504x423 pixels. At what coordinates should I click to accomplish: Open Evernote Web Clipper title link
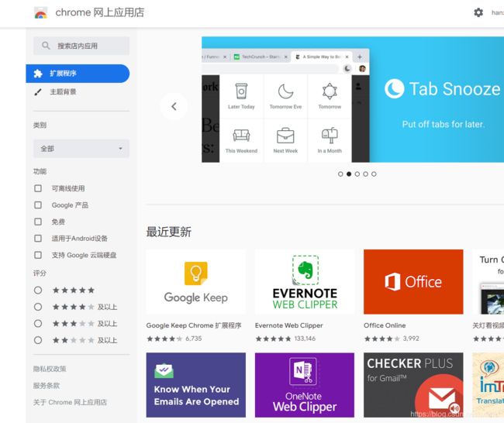[x=288, y=325]
